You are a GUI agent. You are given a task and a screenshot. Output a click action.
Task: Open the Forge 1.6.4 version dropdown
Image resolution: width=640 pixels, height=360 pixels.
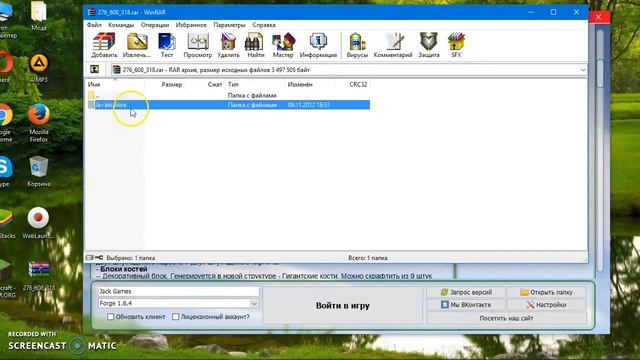point(254,304)
